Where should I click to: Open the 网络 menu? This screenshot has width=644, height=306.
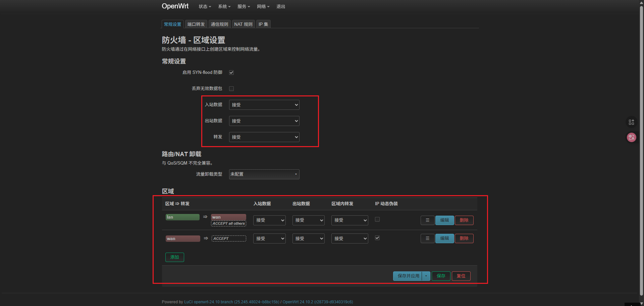[x=263, y=7]
